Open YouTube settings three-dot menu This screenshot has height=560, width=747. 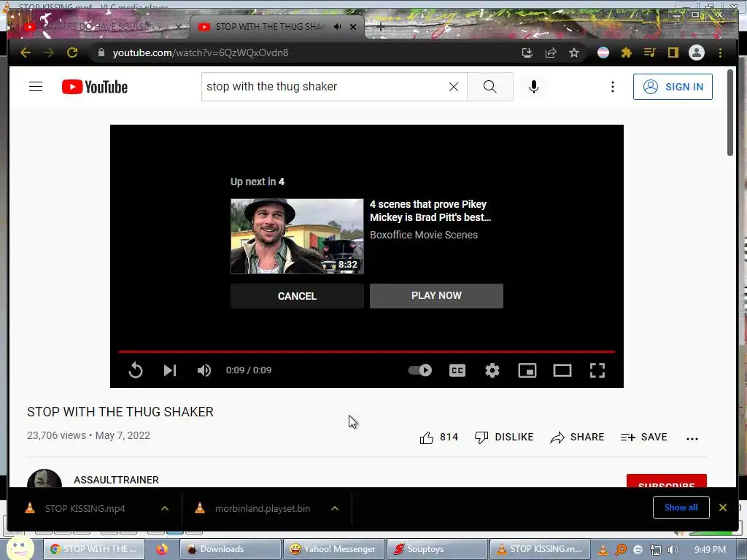coord(613,87)
